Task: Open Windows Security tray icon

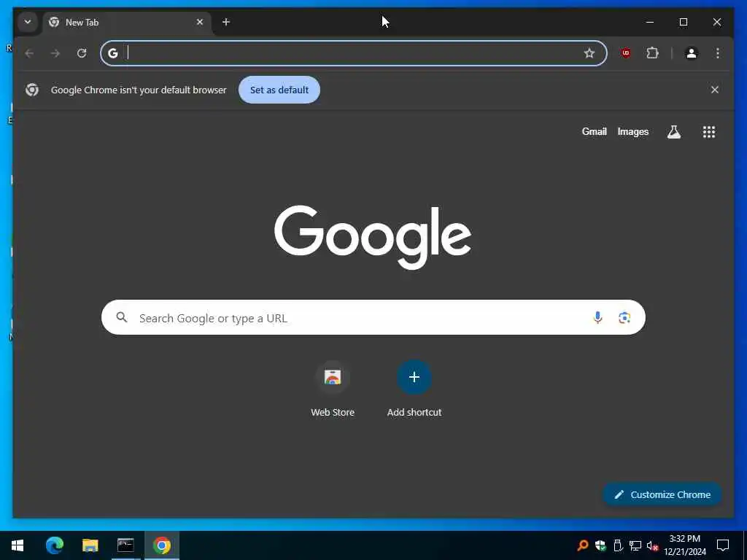Action: point(600,545)
